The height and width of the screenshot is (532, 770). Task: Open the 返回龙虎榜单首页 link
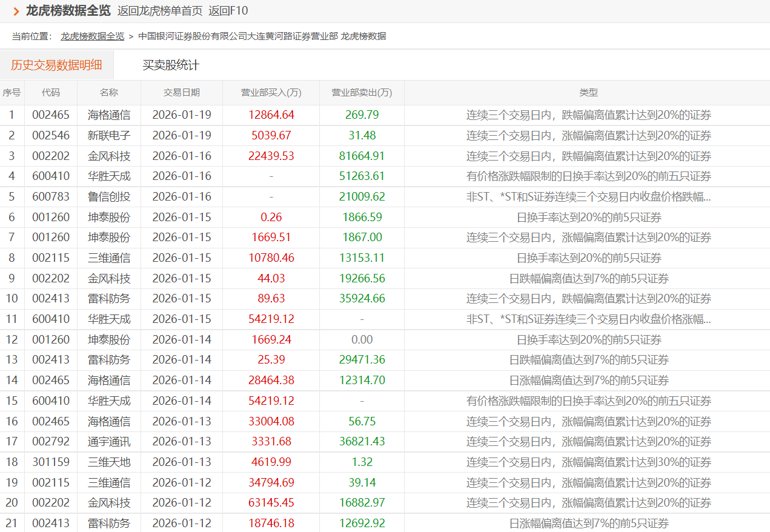[x=160, y=11]
